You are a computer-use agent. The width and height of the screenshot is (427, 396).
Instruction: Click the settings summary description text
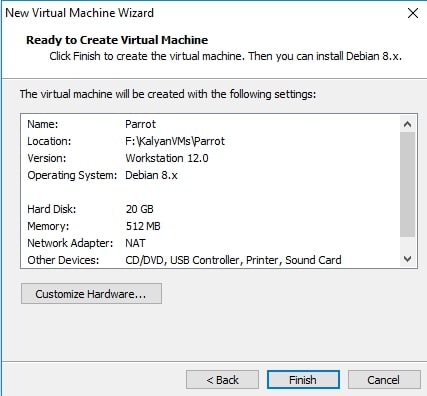click(x=168, y=94)
